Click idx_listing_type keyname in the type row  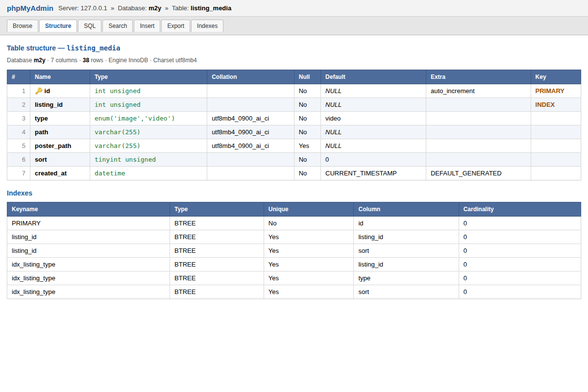click(33, 278)
